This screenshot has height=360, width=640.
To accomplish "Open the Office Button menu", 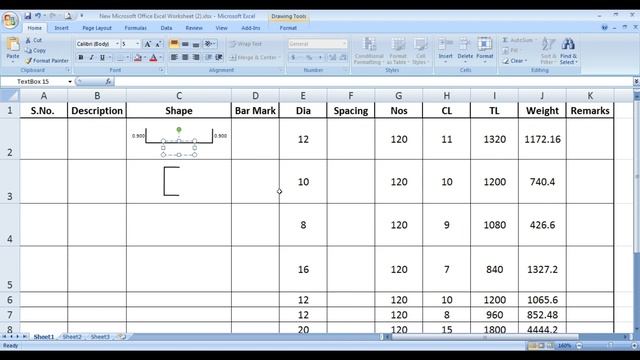I will click(x=10, y=20).
